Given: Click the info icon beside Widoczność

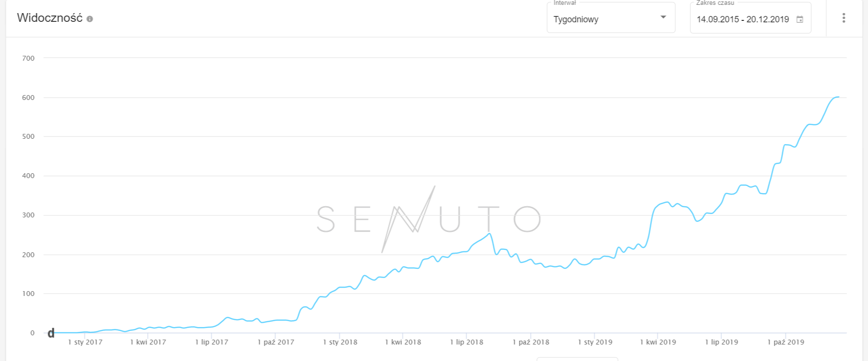Looking at the screenshot, I should coord(90,19).
